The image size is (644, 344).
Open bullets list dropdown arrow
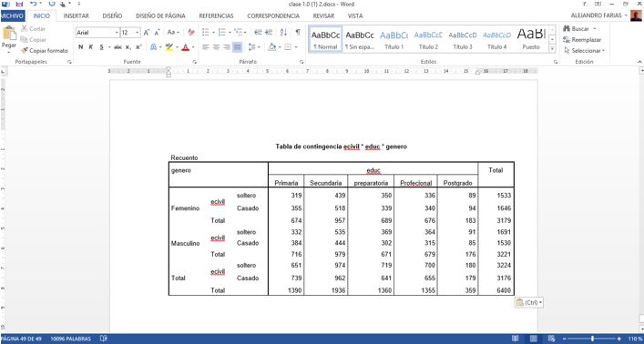(x=214, y=33)
